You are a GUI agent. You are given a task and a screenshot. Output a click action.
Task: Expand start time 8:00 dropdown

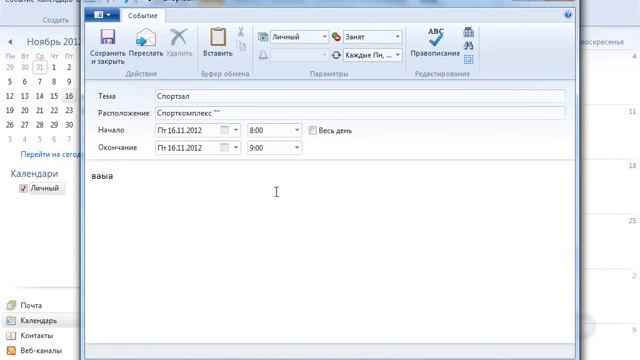click(x=297, y=130)
